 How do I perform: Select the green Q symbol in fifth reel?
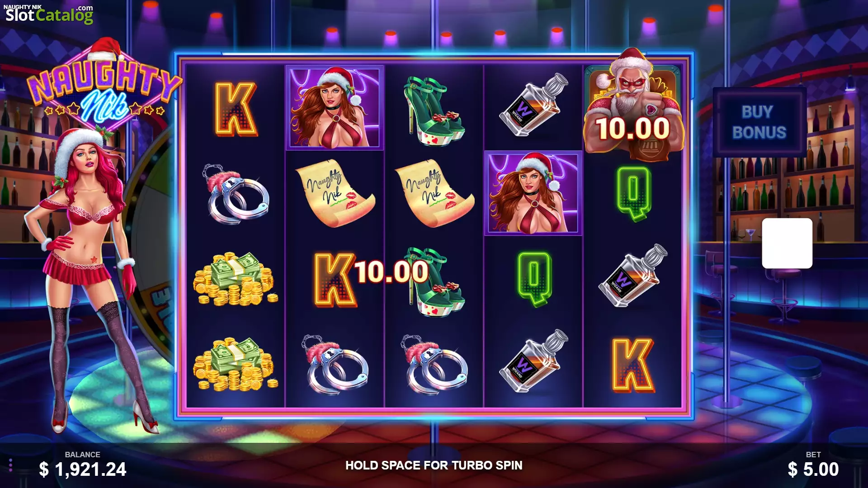pyautogui.click(x=633, y=193)
